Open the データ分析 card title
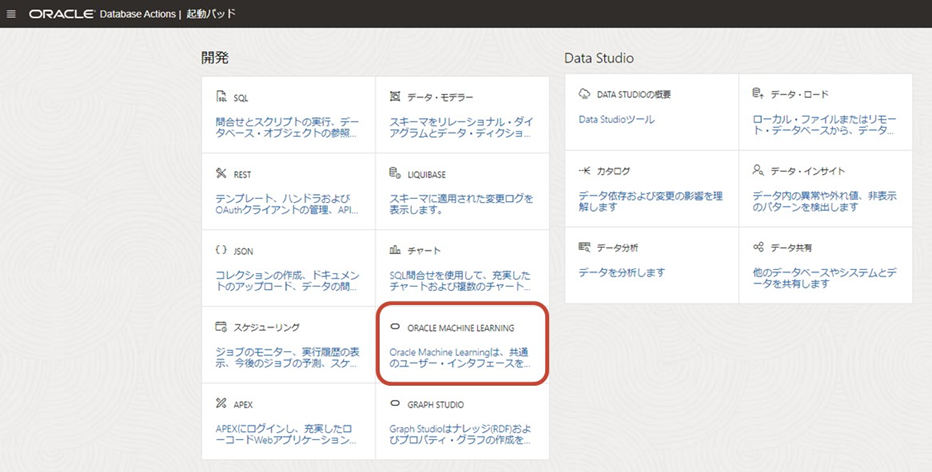 point(618,248)
